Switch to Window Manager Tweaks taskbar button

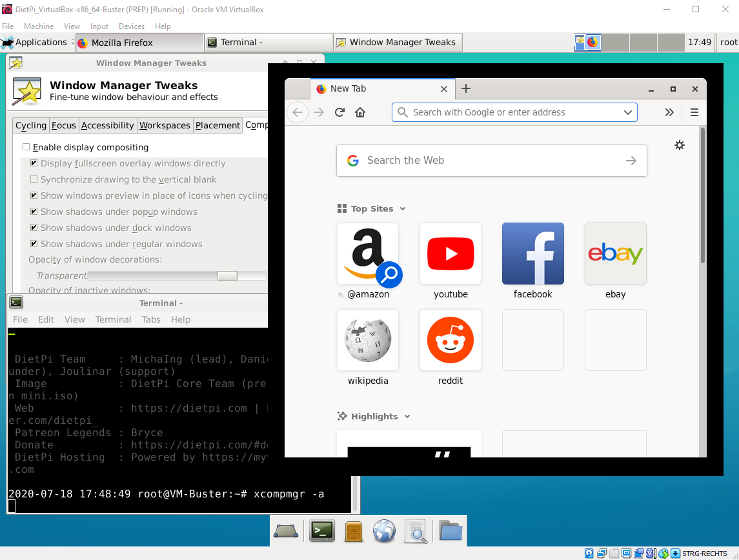click(398, 43)
